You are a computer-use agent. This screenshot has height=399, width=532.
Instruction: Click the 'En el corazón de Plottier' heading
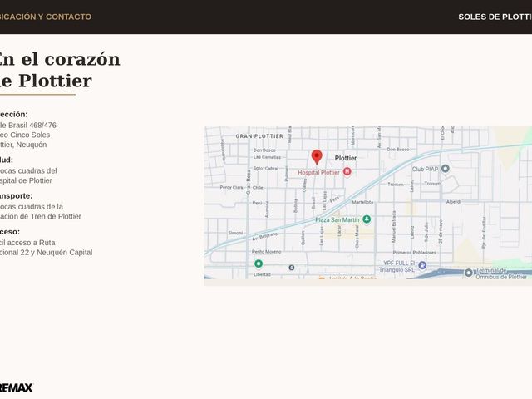click(x=59, y=70)
